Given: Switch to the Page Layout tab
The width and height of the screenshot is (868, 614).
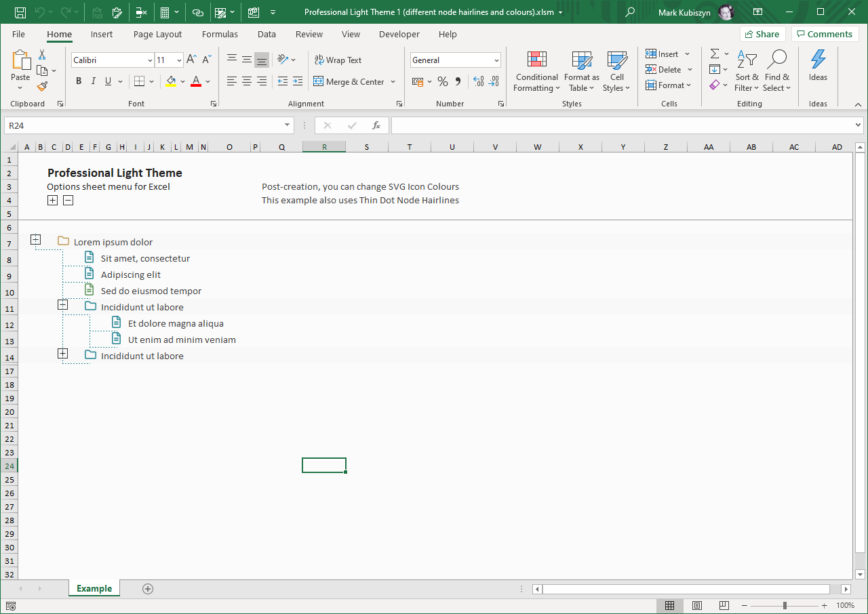Looking at the screenshot, I should (157, 34).
